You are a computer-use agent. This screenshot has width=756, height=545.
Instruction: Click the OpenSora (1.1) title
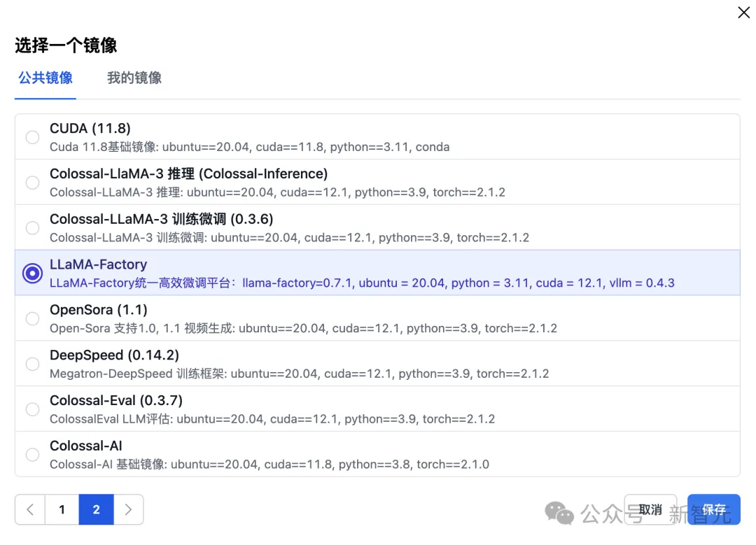(x=99, y=310)
